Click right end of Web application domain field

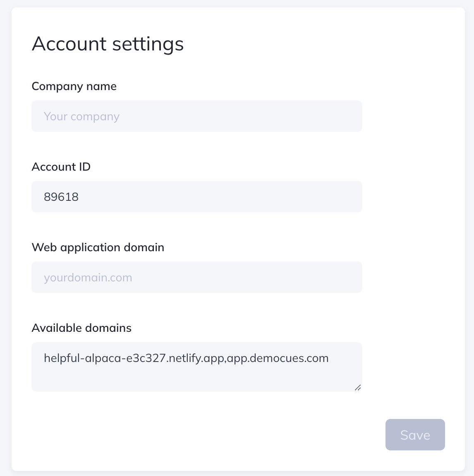[347, 277]
